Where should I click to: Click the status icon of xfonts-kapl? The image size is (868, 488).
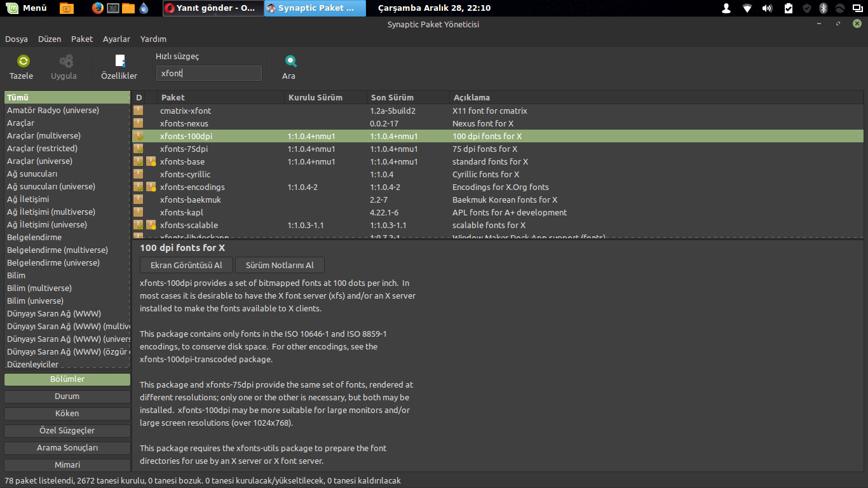(138, 212)
